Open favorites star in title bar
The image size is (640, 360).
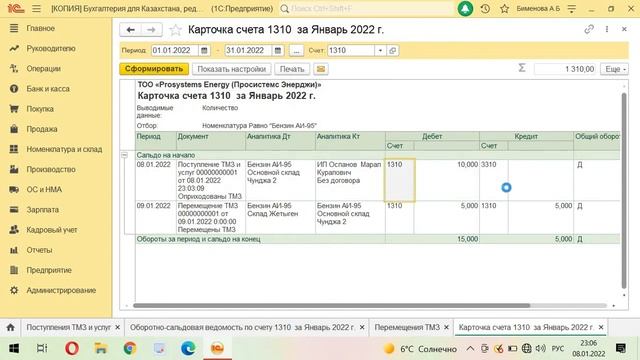pyautogui.click(x=504, y=9)
